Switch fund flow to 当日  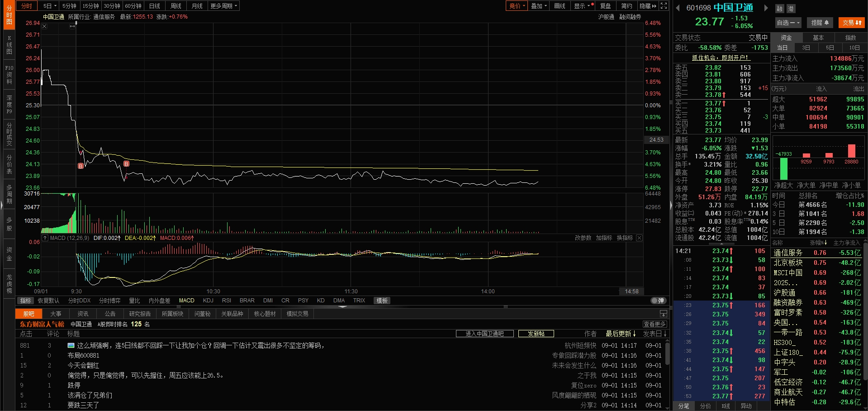pyautogui.click(x=783, y=48)
